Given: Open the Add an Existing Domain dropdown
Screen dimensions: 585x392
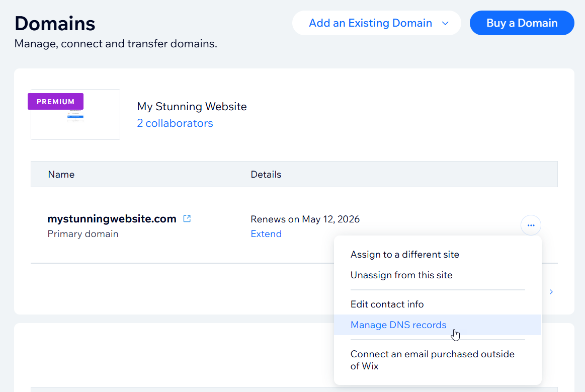Looking at the screenshot, I should [376, 23].
